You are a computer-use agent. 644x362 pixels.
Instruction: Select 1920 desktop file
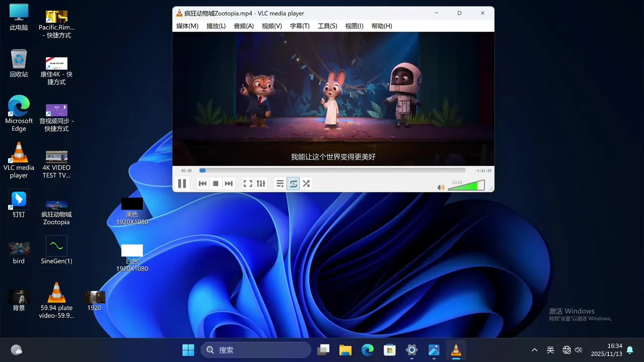click(x=94, y=300)
